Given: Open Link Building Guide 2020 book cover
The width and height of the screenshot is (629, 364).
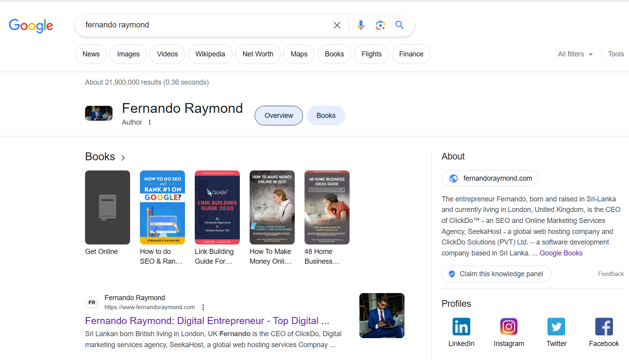Looking at the screenshot, I should tap(217, 207).
